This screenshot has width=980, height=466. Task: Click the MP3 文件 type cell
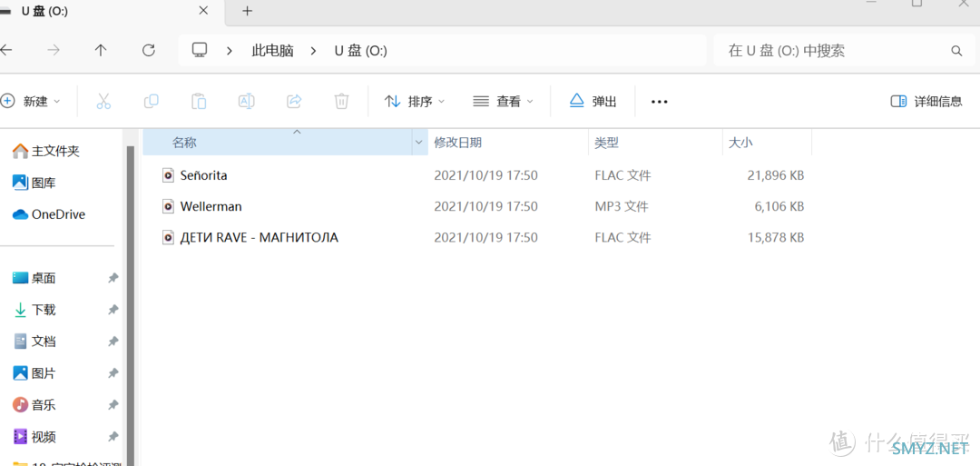tap(622, 206)
